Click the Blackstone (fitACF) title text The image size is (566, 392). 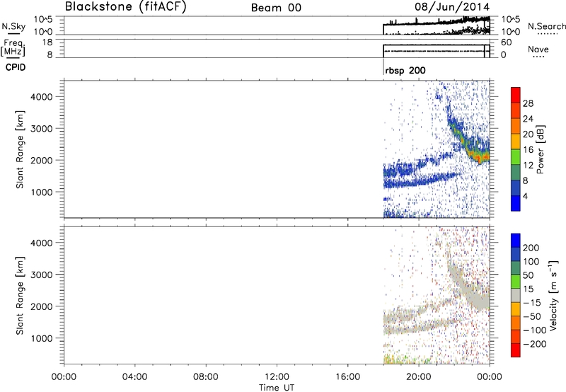point(125,7)
